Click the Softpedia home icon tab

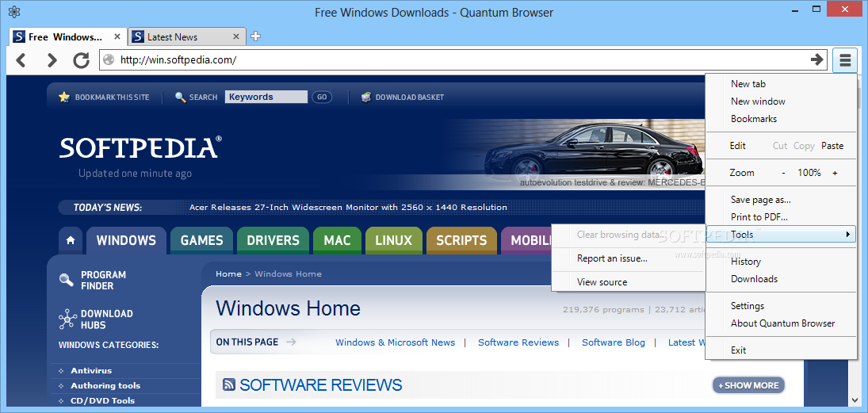[x=71, y=240]
